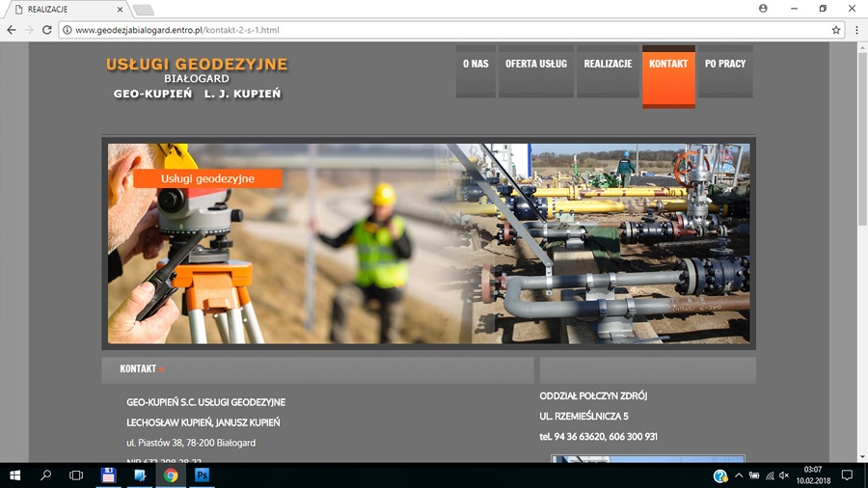The height and width of the screenshot is (488, 868).
Task: Select the REALIZACJE navigation item
Action: [x=608, y=64]
